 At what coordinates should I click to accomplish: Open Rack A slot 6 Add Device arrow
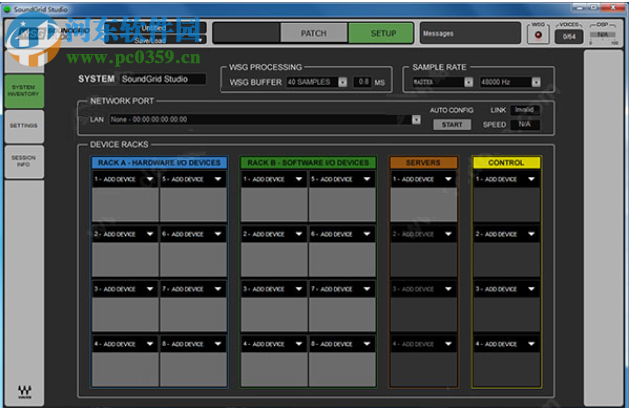(x=218, y=234)
